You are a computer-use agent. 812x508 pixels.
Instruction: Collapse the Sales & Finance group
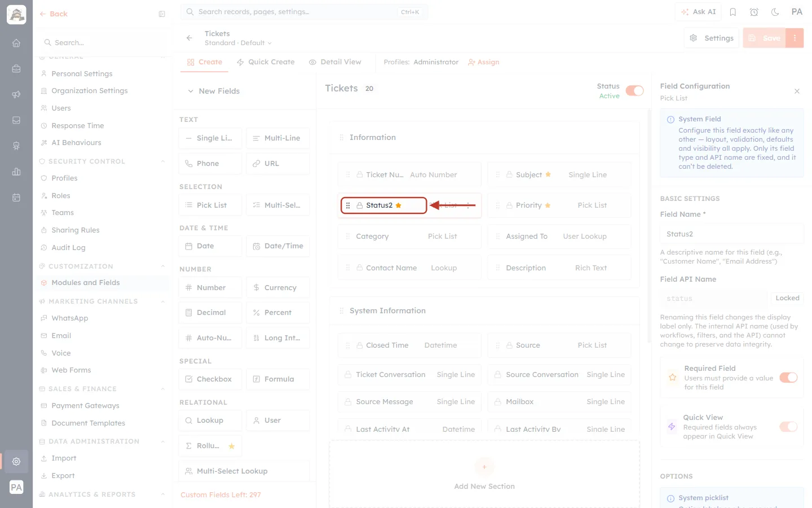tap(163, 389)
